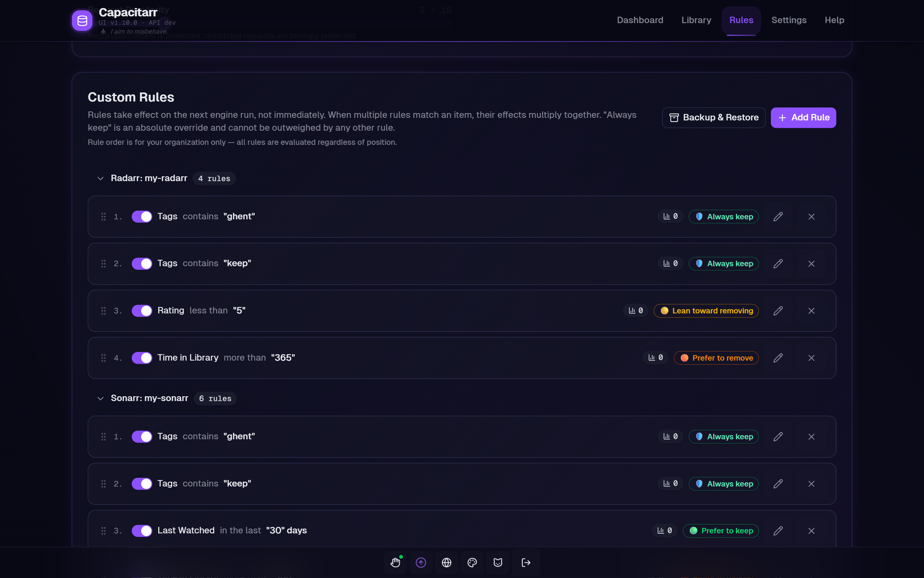Image resolution: width=924 pixels, height=578 pixels.
Task: Collapse the Radarr: my-radarr rule group
Action: tap(100, 179)
